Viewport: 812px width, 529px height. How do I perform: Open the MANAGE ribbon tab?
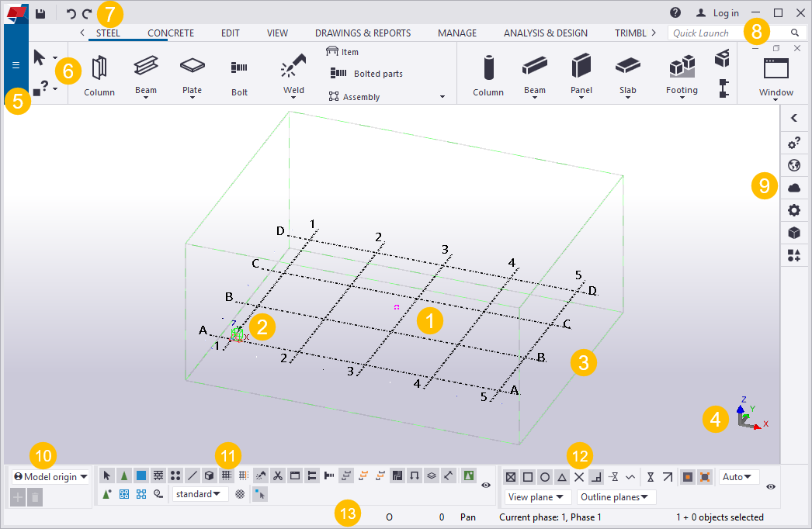(457, 33)
